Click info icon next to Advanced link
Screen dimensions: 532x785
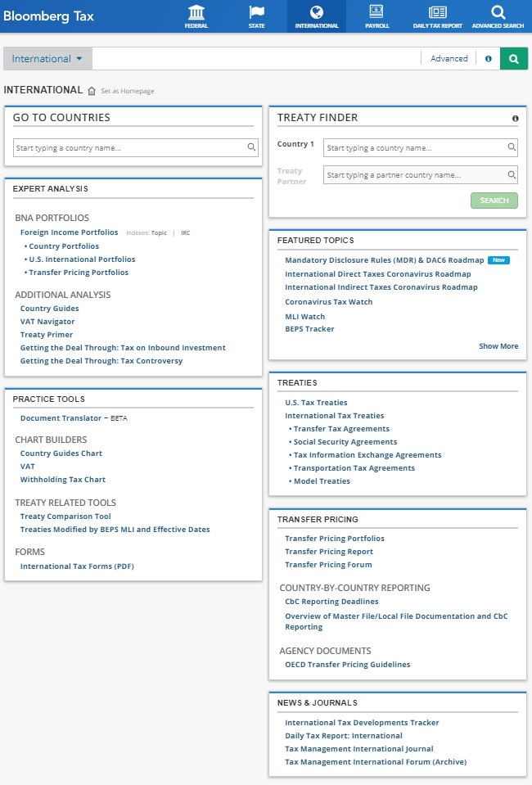pos(489,59)
